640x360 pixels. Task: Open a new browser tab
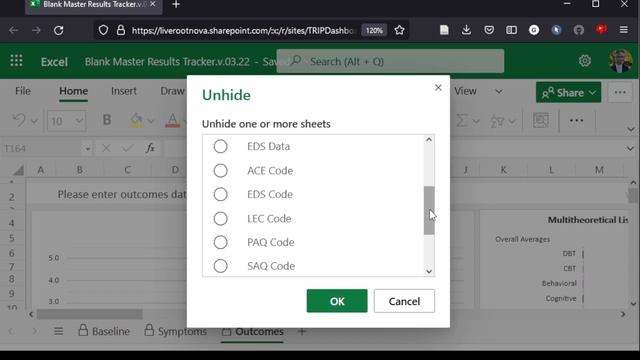[176, 4]
